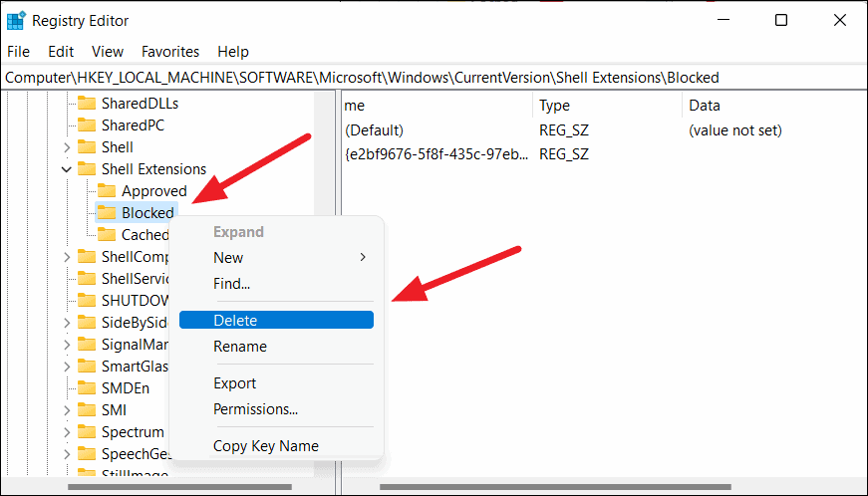Expand the Shell key
The height and width of the screenshot is (496, 868).
coord(67,147)
